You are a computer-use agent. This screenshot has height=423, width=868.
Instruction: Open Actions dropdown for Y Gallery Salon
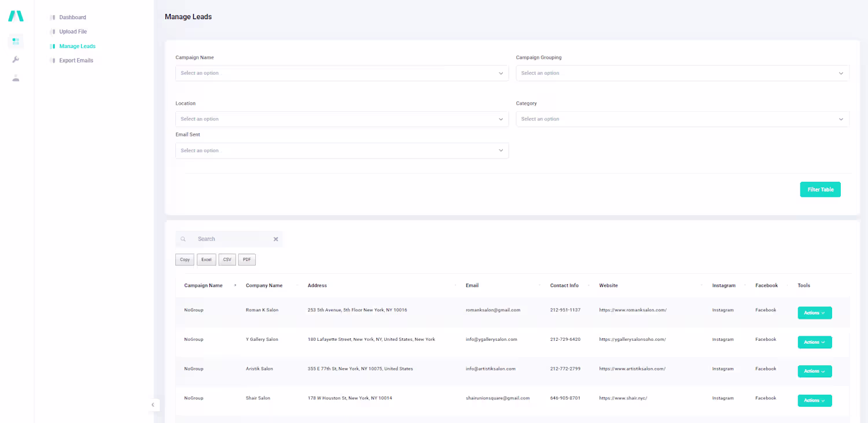tap(815, 343)
